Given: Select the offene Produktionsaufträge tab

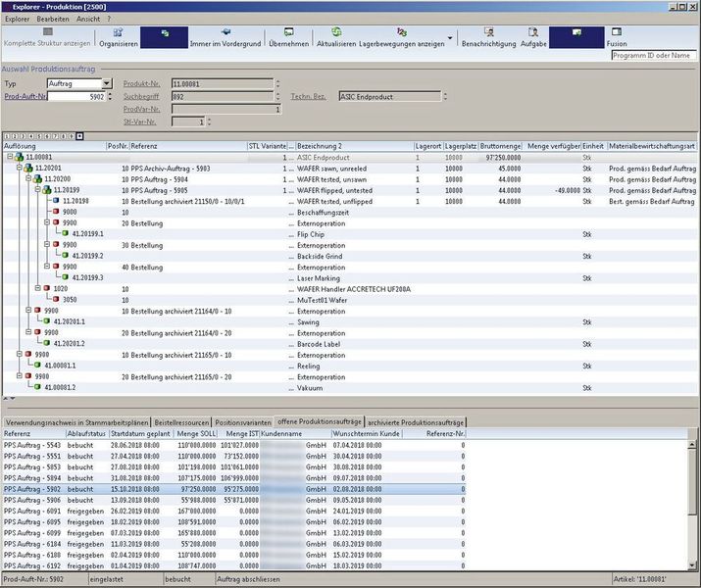Looking at the screenshot, I should [320, 421].
